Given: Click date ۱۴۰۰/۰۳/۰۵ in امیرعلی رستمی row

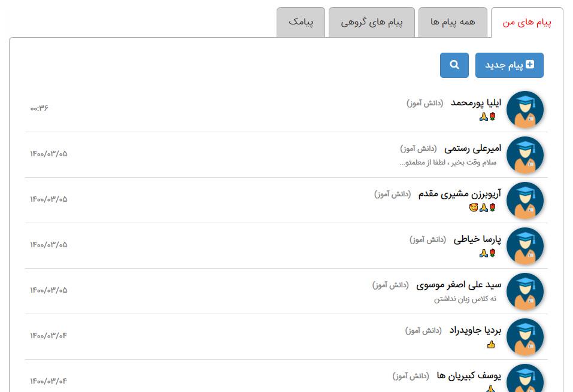Looking at the screenshot, I should pyautogui.click(x=48, y=154).
